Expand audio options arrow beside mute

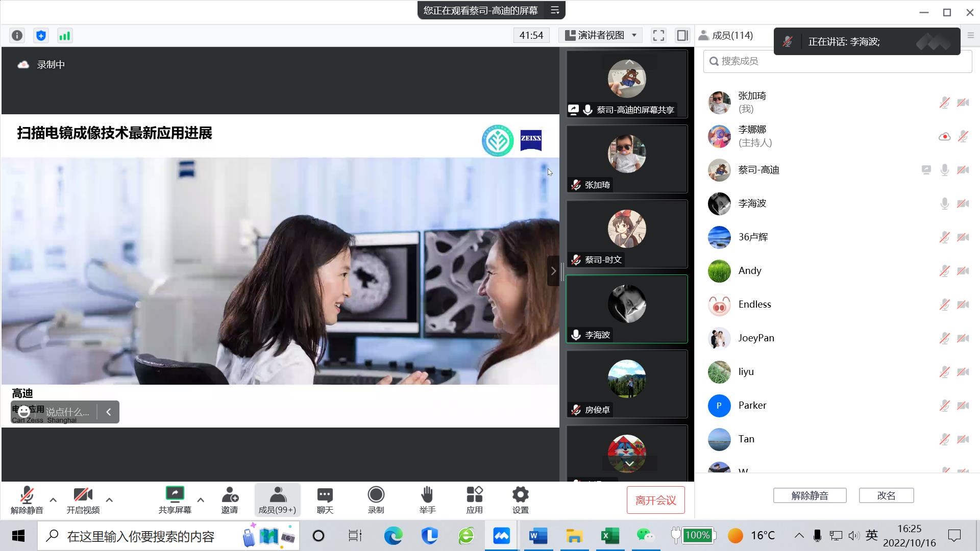(53, 500)
